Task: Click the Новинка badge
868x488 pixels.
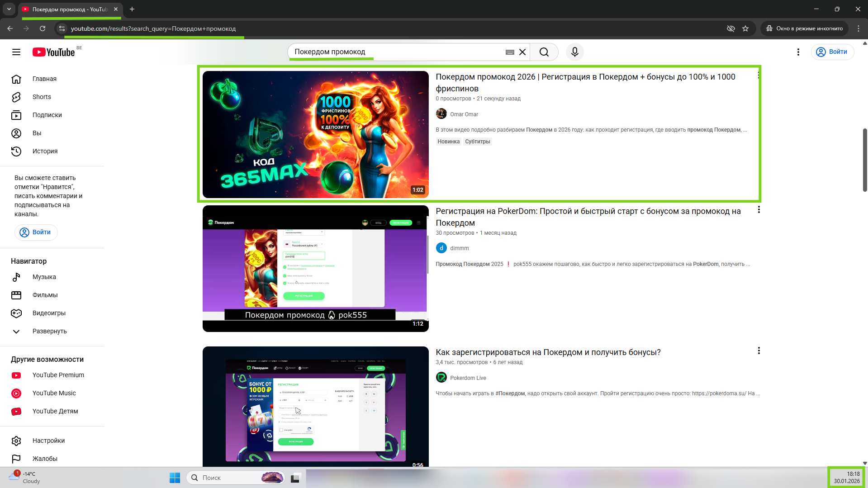Action: pos(448,142)
